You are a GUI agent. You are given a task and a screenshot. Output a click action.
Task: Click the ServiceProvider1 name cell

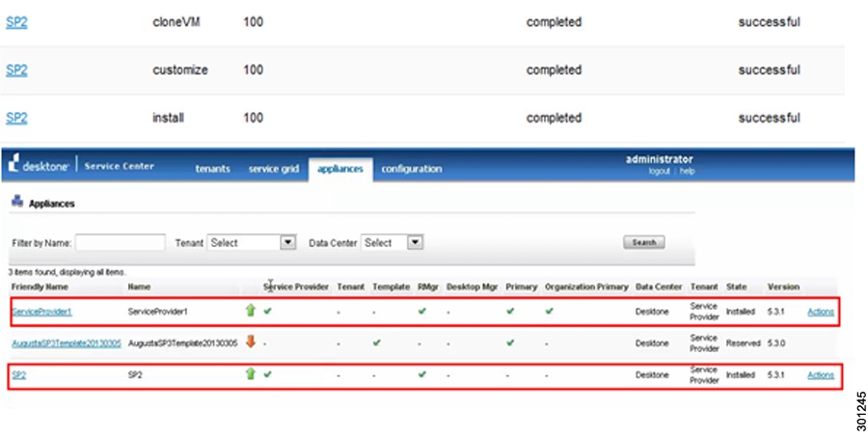pyautogui.click(x=158, y=312)
